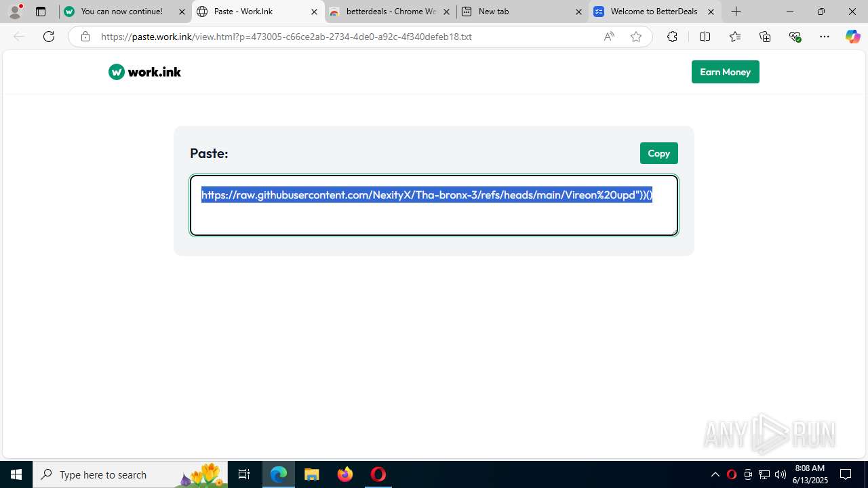
Task: Open the Windows Start menu
Action: [16, 474]
